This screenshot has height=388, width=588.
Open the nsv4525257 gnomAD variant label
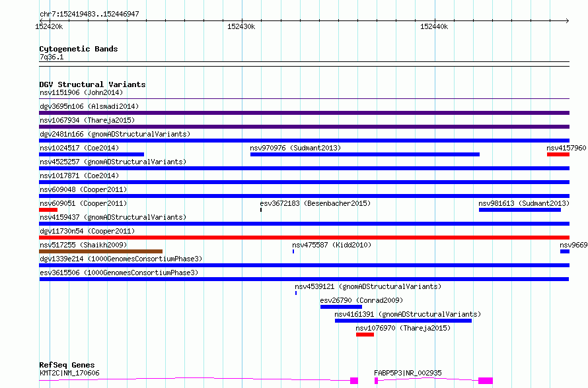(x=113, y=162)
